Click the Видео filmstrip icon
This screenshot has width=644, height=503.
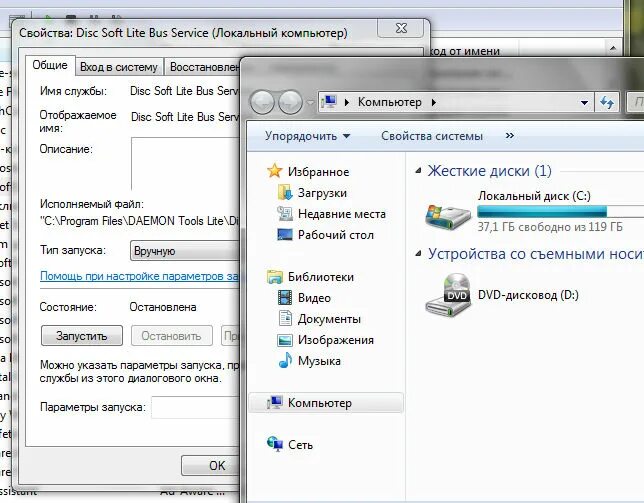pos(285,297)
